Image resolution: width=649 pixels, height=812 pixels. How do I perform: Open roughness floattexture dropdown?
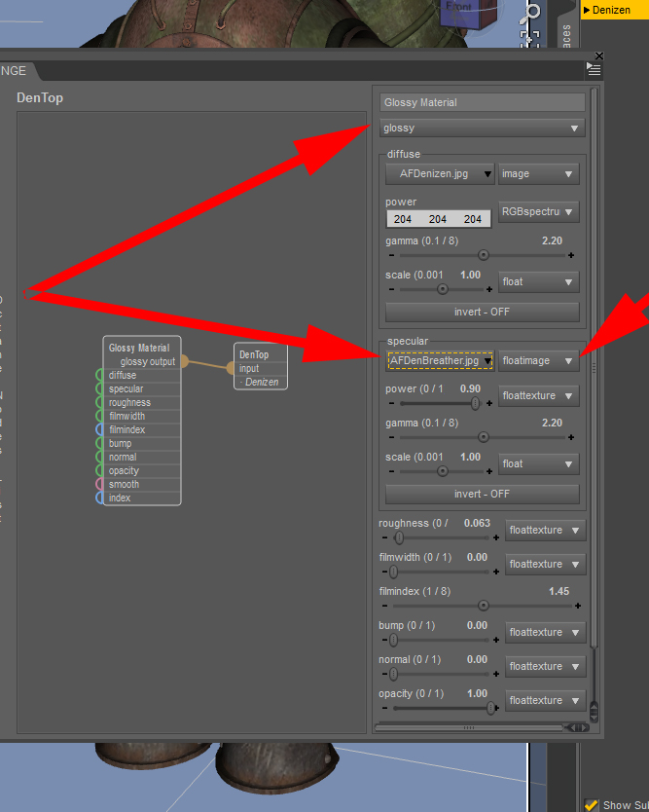tap(546, 531)
